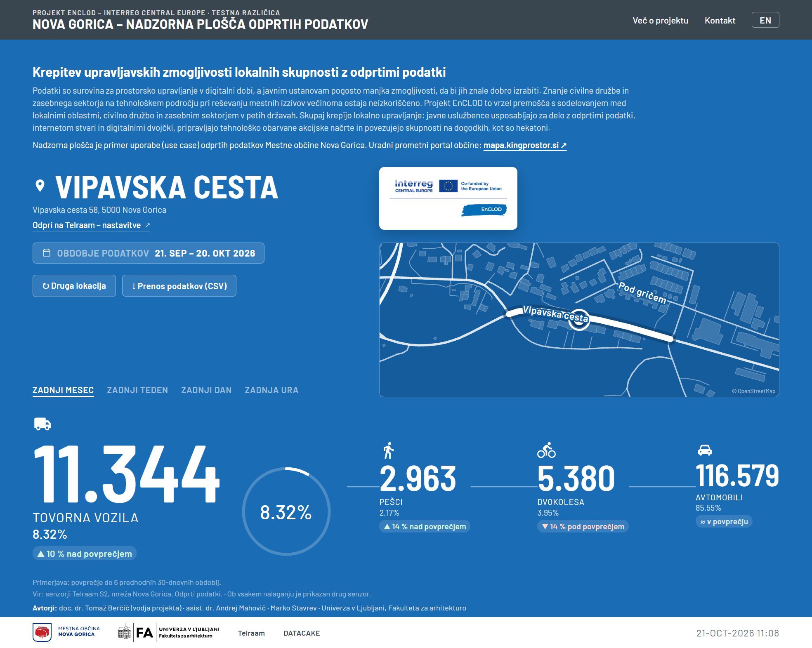812x648 pixels.
Task: Click the bicycle icon above 5.380
Action: 546,450
